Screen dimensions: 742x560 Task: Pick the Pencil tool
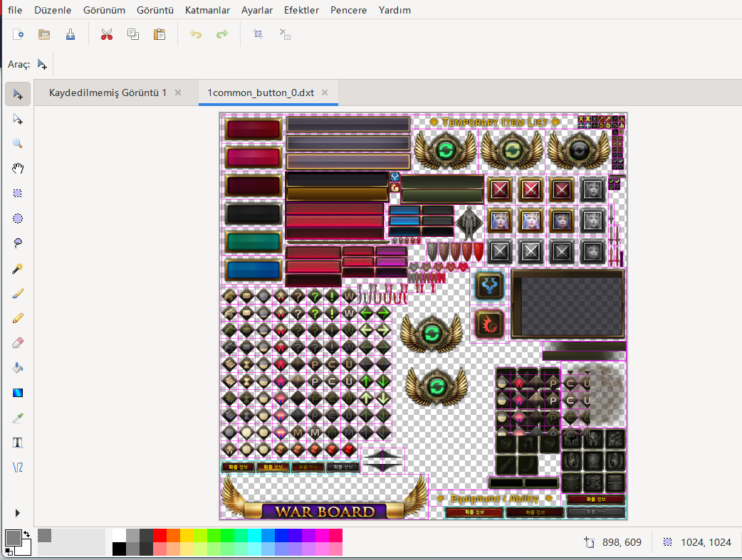tap(18, 318)
